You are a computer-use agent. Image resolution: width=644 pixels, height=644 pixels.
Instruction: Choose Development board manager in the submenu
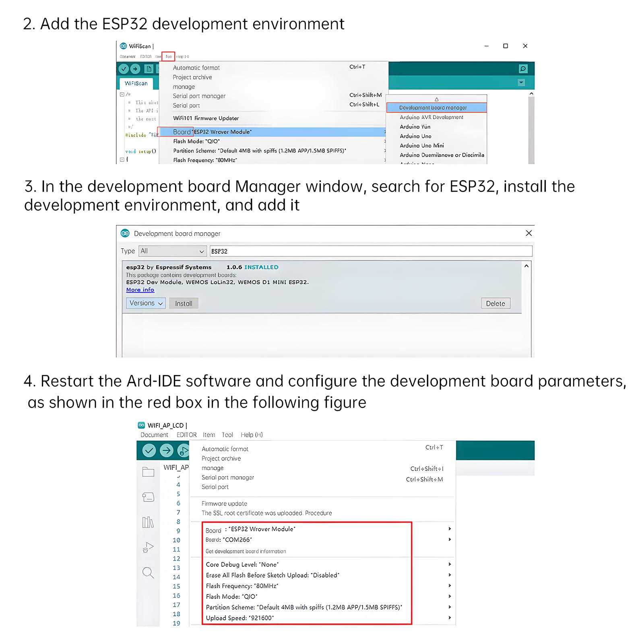click(x=436, y=107)
